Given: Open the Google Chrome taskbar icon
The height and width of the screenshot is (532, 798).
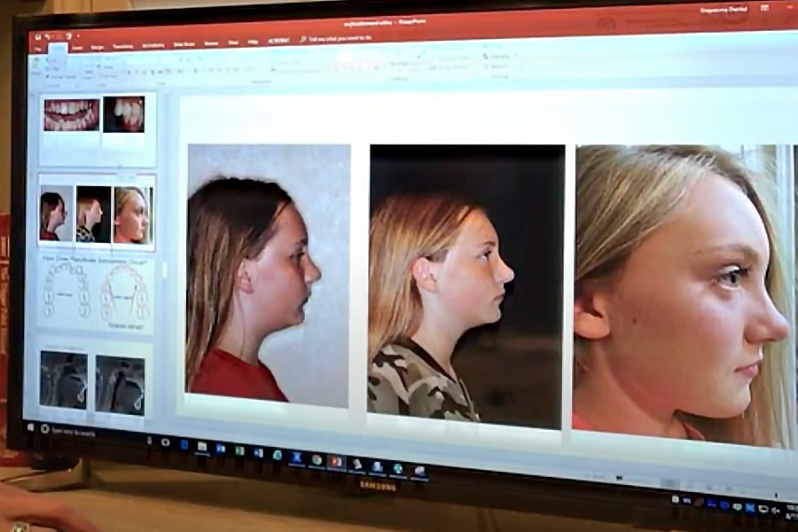Looking at the screenshot, I should click(x=317, y=460).
